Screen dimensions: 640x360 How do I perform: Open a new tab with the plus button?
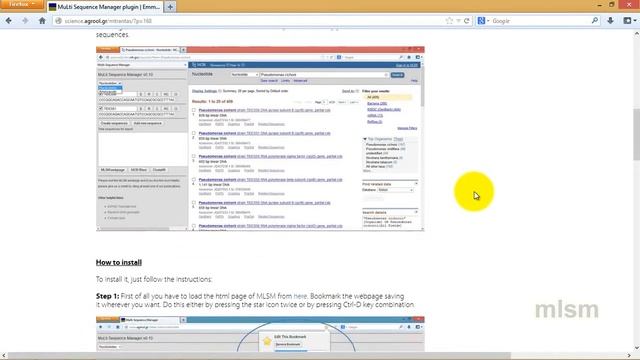170,7
